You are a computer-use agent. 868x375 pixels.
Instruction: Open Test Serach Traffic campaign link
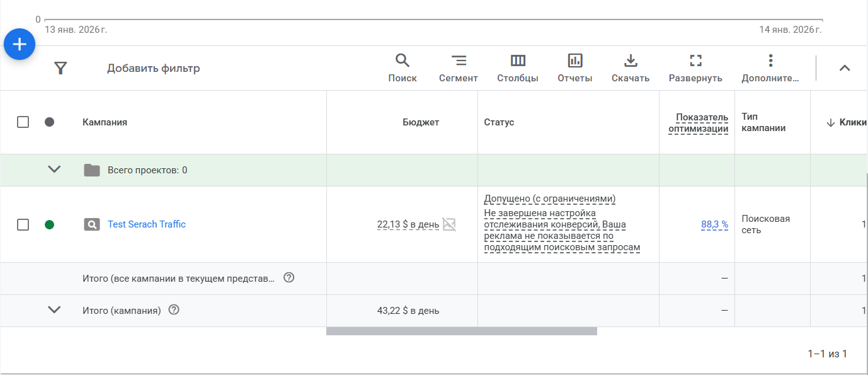pyautogui.click(x=147, y=224)
